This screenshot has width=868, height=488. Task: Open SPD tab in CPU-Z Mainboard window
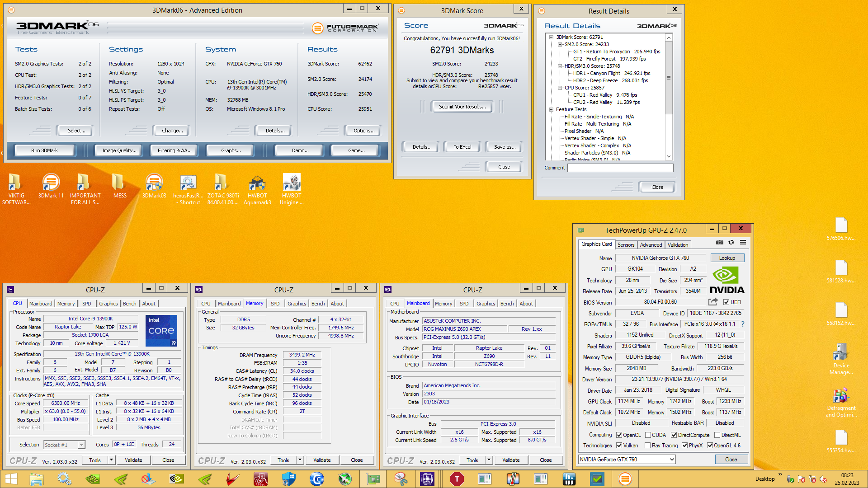point(464,304)
